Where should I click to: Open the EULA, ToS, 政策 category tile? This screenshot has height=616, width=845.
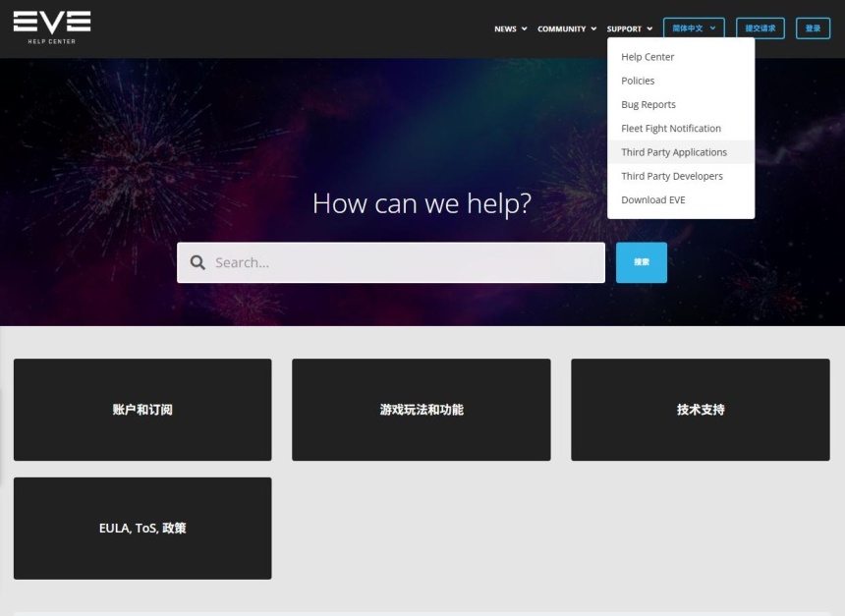[142, 529]
